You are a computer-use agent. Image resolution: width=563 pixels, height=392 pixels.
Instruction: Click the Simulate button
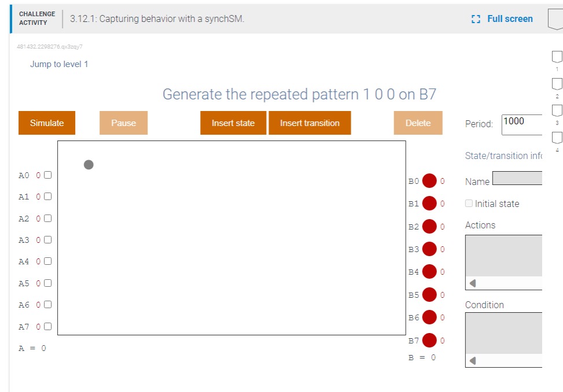(x=46, y=123)
